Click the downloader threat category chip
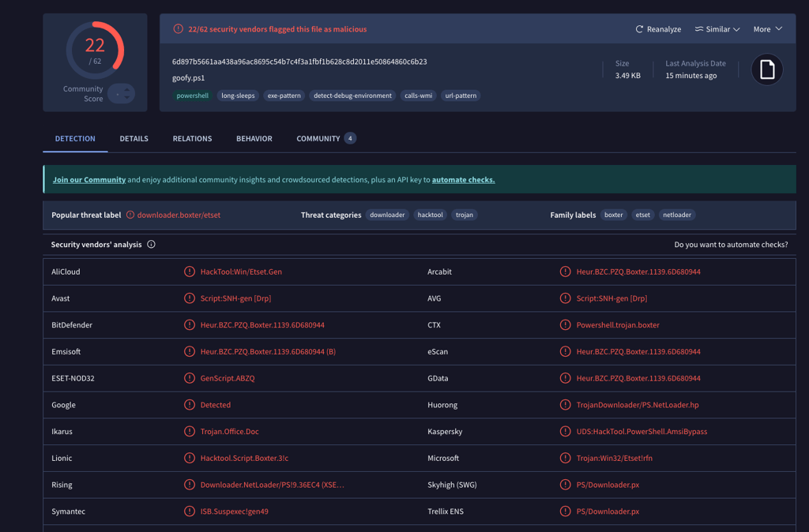The image size is (809, 532). tap(387, 215)
